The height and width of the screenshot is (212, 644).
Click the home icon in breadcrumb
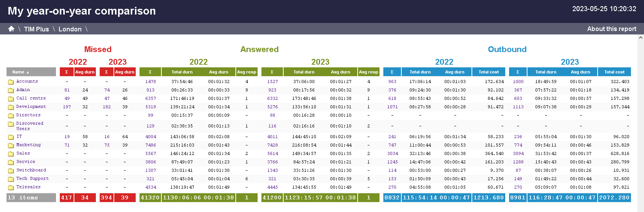click(x=11, y=29)
